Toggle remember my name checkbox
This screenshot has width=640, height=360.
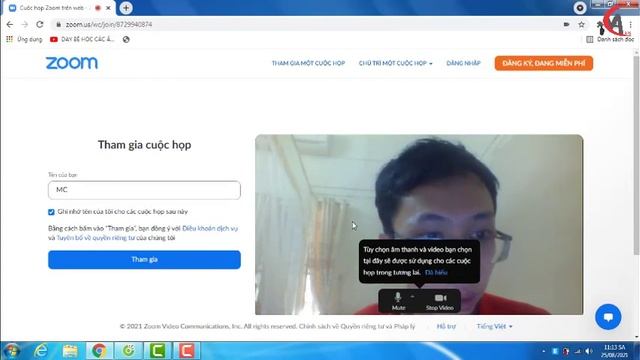click(x=51, y=212)
